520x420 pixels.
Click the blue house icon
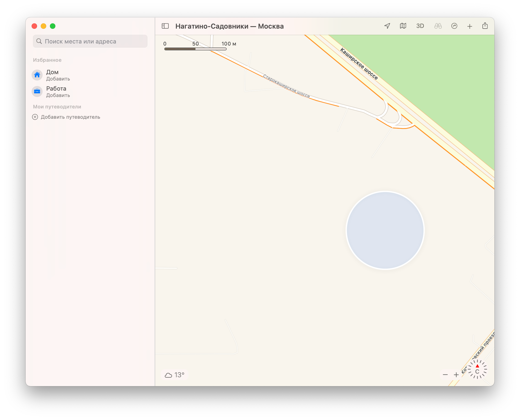coord(37,75)
